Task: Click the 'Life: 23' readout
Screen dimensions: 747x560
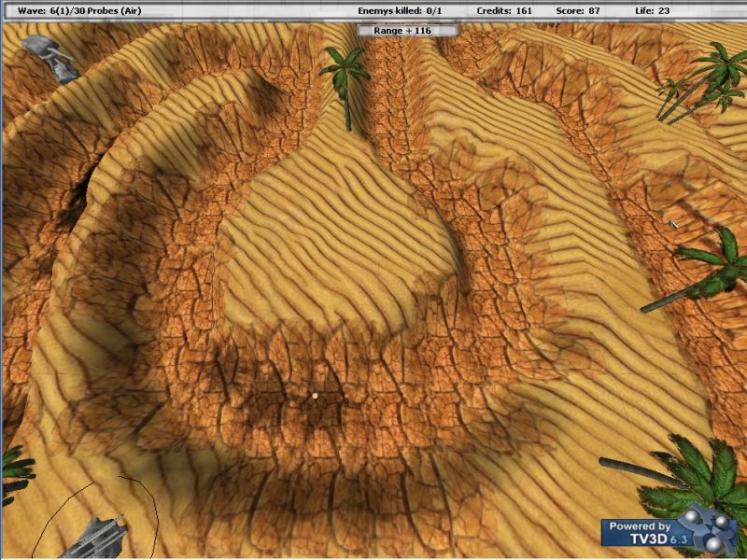Action: coord(652,10)
